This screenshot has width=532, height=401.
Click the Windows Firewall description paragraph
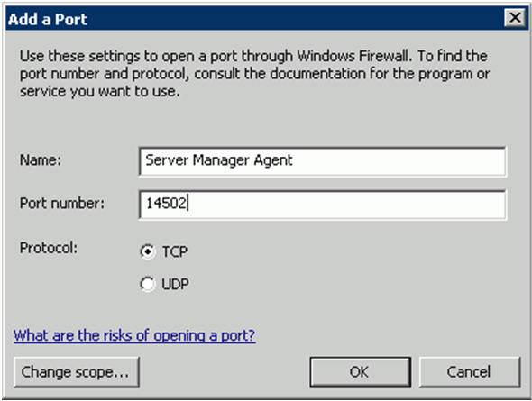click(x=254, y=73)
